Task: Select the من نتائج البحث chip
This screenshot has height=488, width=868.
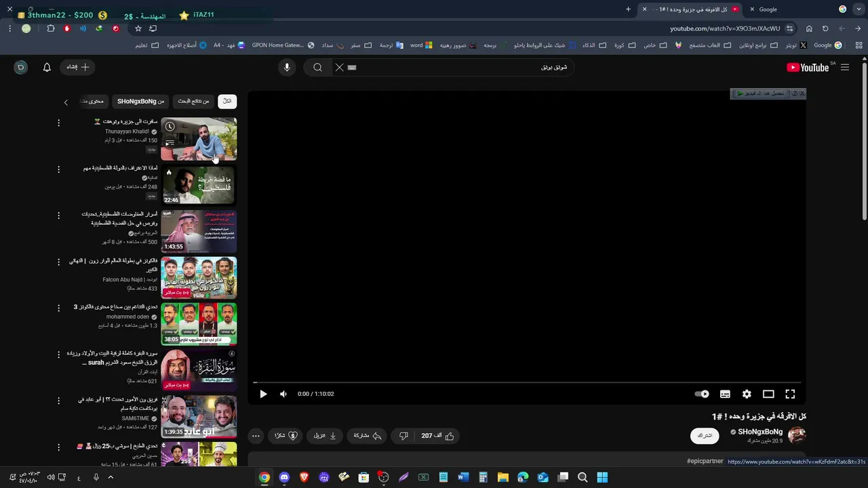Action: 193,101
